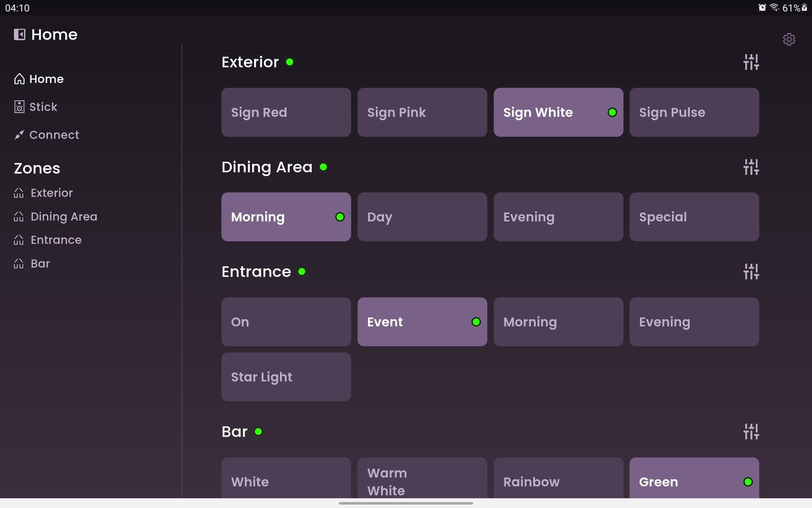Open the settings gear icon

tap(789, 39)
